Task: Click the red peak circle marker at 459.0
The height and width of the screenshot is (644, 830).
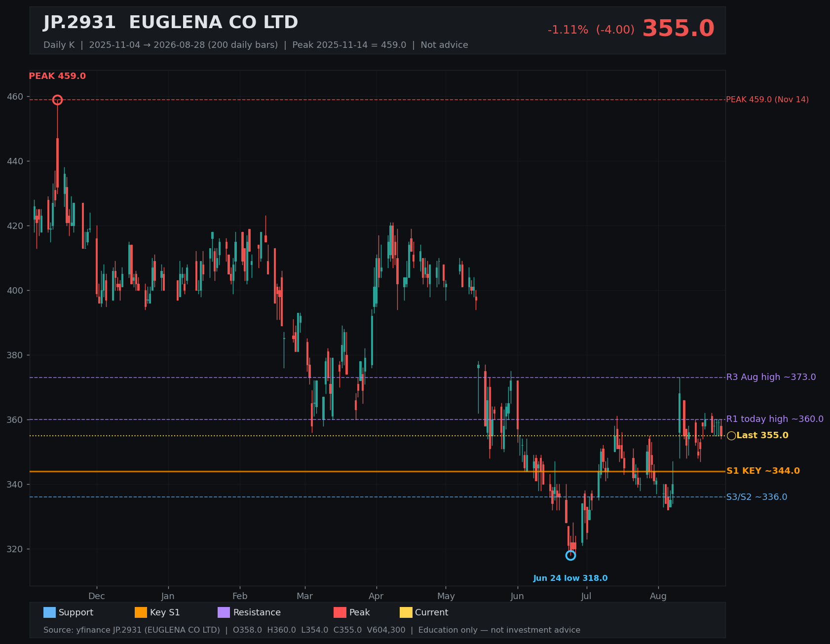Action: coord(57,100)
